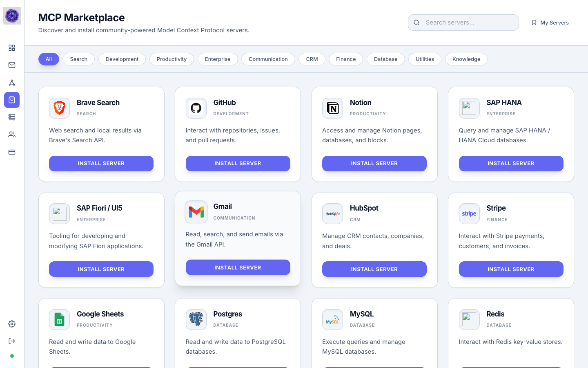Click the Postgres elephant logo

196,319
